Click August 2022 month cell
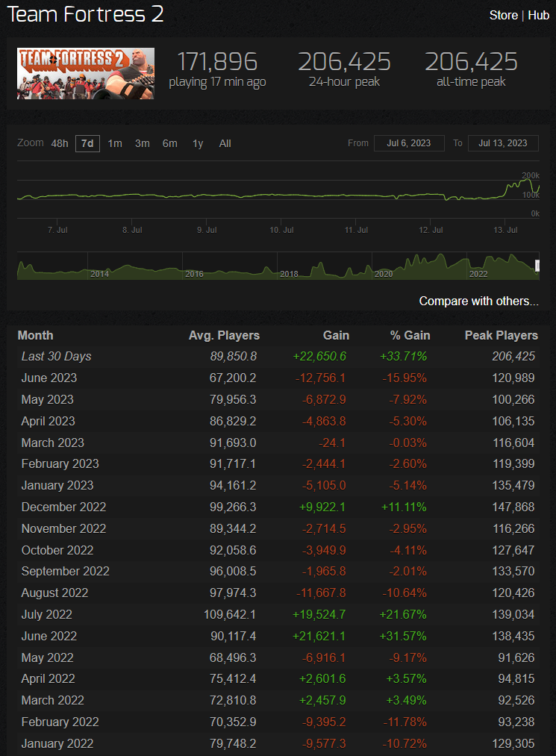 55,593
